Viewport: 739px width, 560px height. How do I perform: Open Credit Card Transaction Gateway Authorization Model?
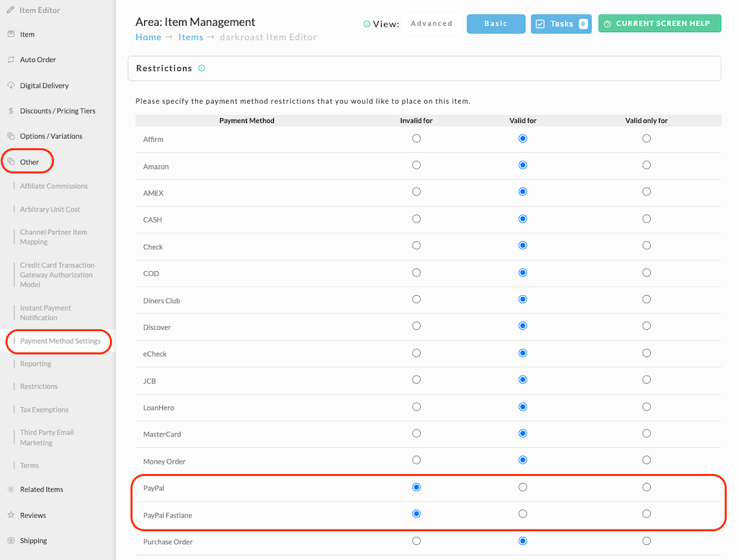[57, 275]
